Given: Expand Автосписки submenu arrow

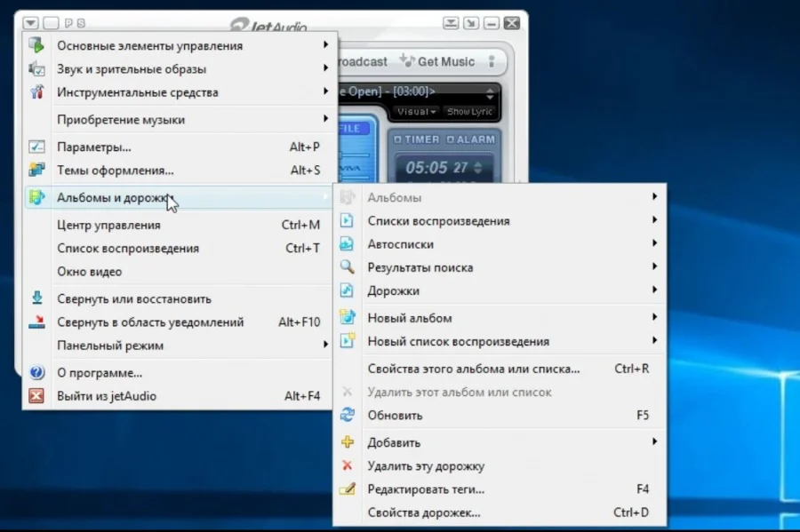Looking at the screenshot, I should click(x=654, y=243).
